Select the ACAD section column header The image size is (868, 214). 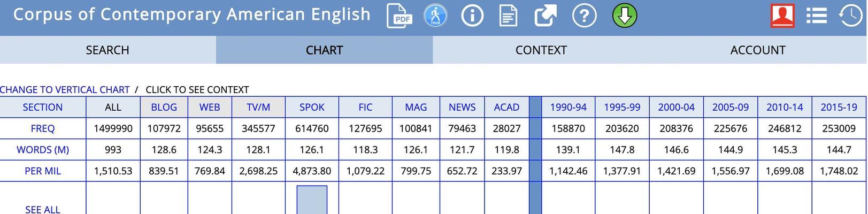[x=506, y=108]
